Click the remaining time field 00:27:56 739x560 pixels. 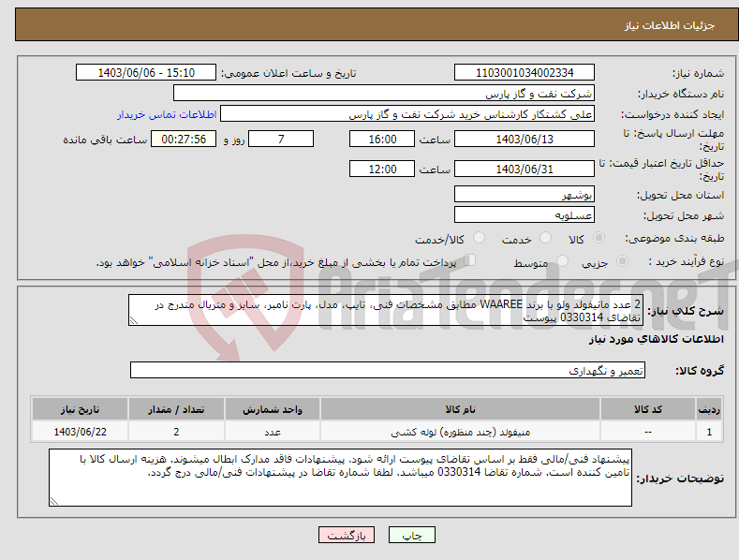point(184,139)
